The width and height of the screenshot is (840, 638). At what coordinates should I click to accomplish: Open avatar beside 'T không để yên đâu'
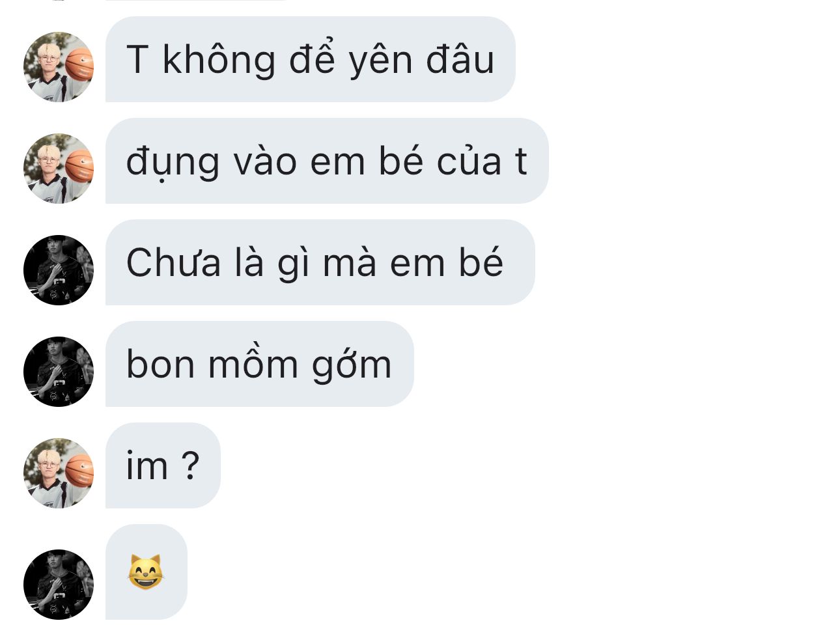pos(59,67)
